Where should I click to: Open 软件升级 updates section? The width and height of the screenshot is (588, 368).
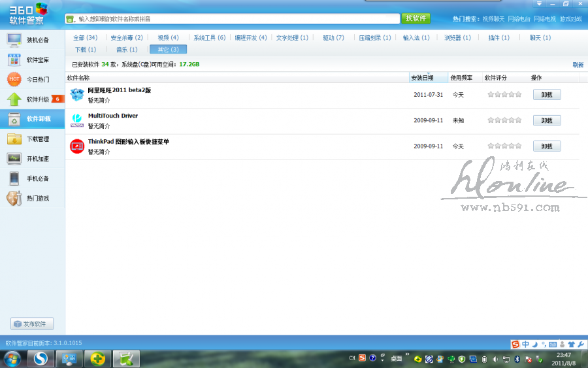(33, 99)
